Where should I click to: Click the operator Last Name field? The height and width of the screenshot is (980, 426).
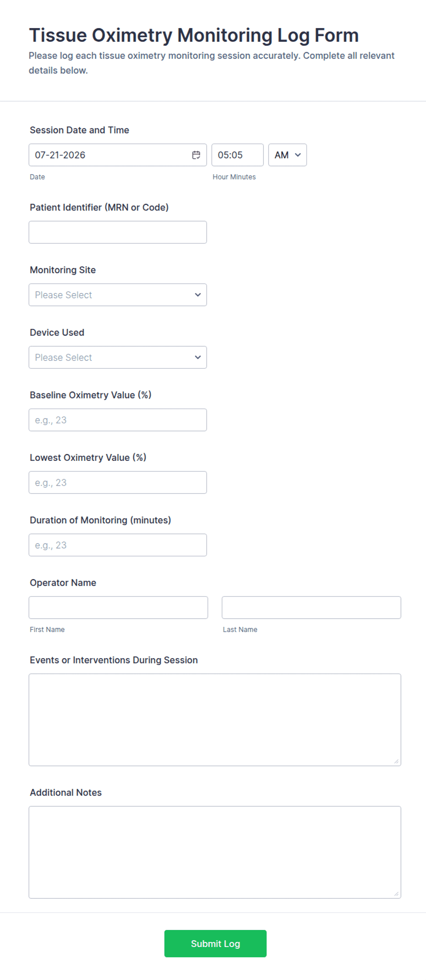(x=311, y=608)
